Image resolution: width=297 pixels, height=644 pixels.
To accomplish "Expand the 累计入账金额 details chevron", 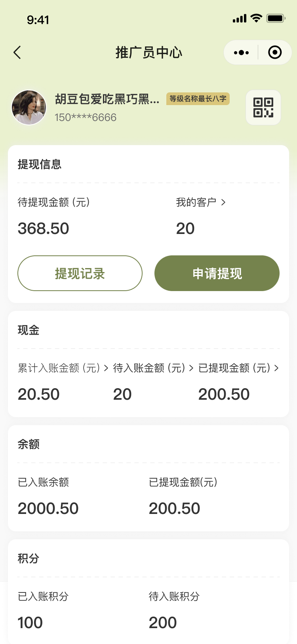I will (106, 368).
